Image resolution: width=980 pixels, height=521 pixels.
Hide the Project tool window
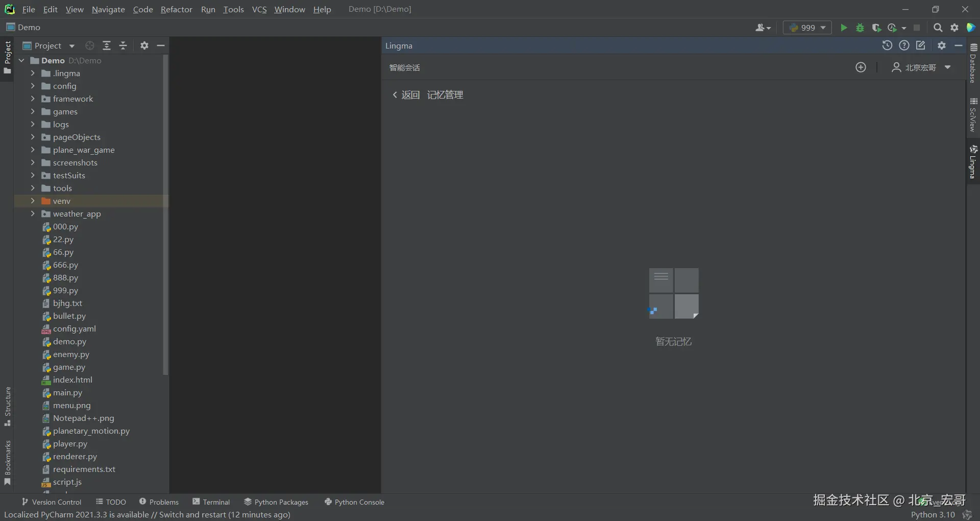(x=161, y=45)
